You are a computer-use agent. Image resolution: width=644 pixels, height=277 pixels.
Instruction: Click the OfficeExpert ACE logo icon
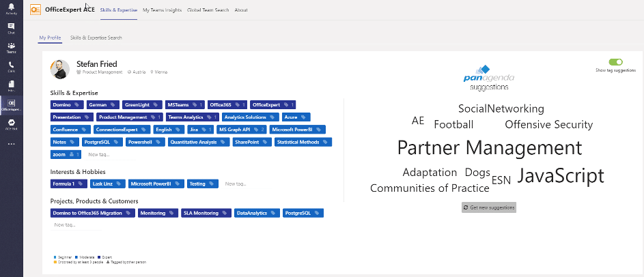tap(35, 10)
